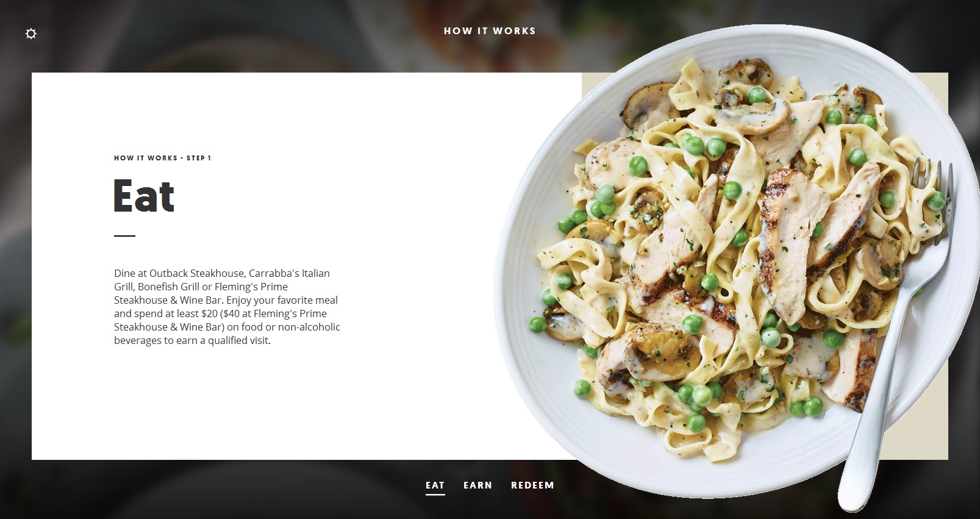Screen dimensions: 980x519
Task: Switch to the REDEEM step tab
Action: point(532,485)
